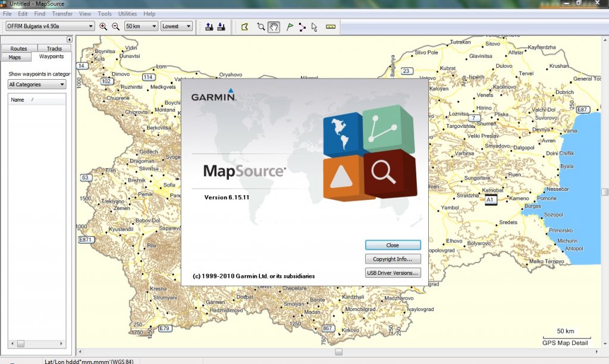
Task: Select the Map tool
Action: [x=244, y=27]
